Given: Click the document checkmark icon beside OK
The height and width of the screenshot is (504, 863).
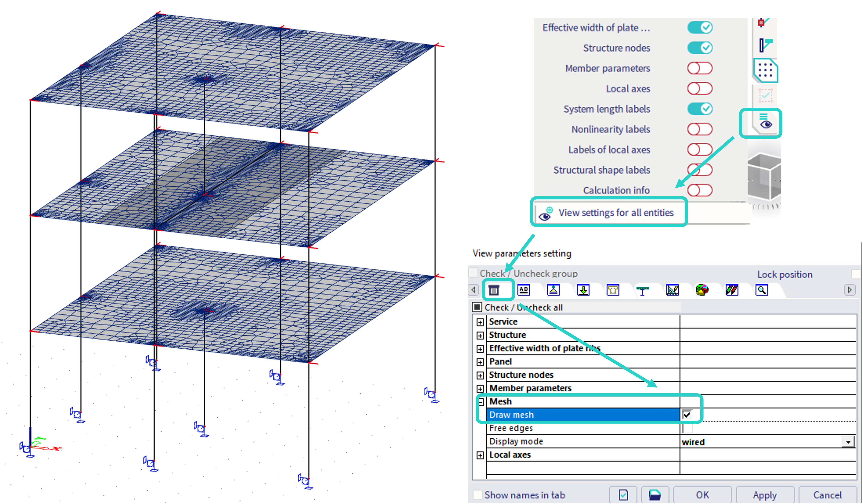Looking at the screenshot, I should tap(623, 495).
